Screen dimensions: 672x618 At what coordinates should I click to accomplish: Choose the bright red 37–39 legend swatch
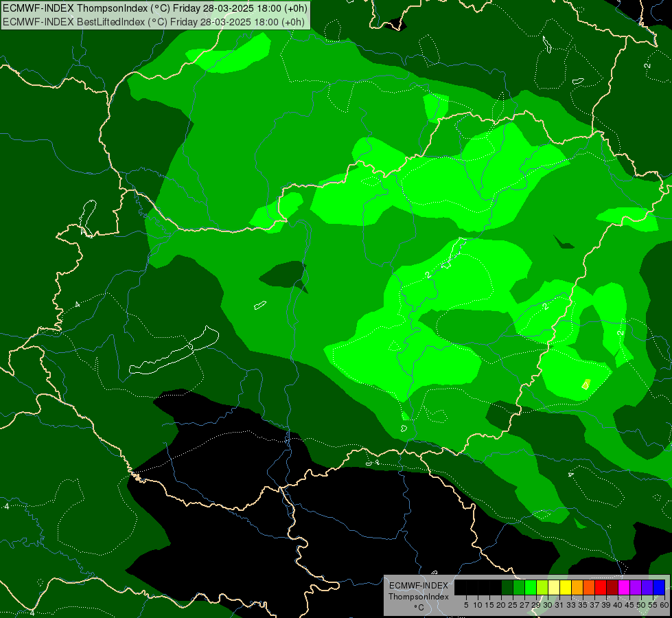(x=601, y=587)
